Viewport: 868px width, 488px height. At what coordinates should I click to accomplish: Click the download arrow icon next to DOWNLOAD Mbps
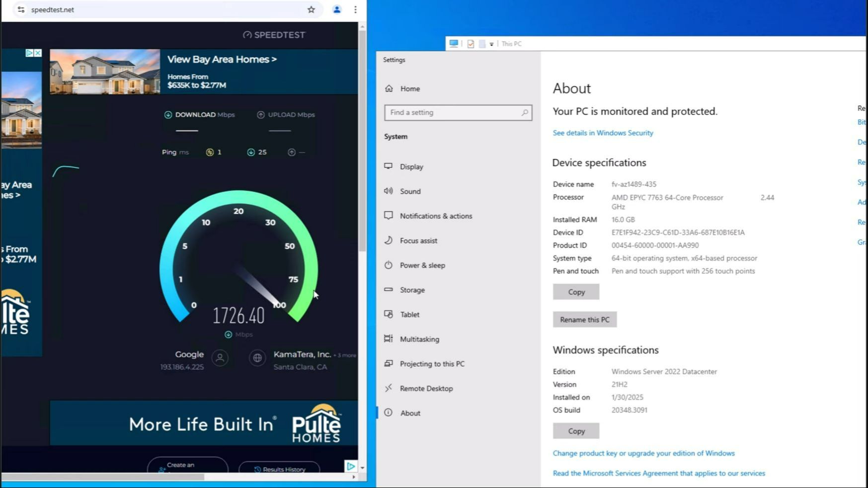168,115
